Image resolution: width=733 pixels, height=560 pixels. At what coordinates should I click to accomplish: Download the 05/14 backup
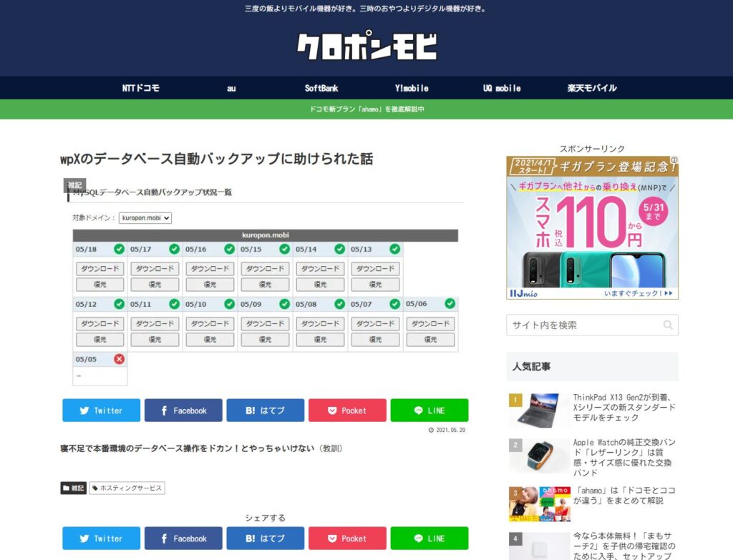320,269
